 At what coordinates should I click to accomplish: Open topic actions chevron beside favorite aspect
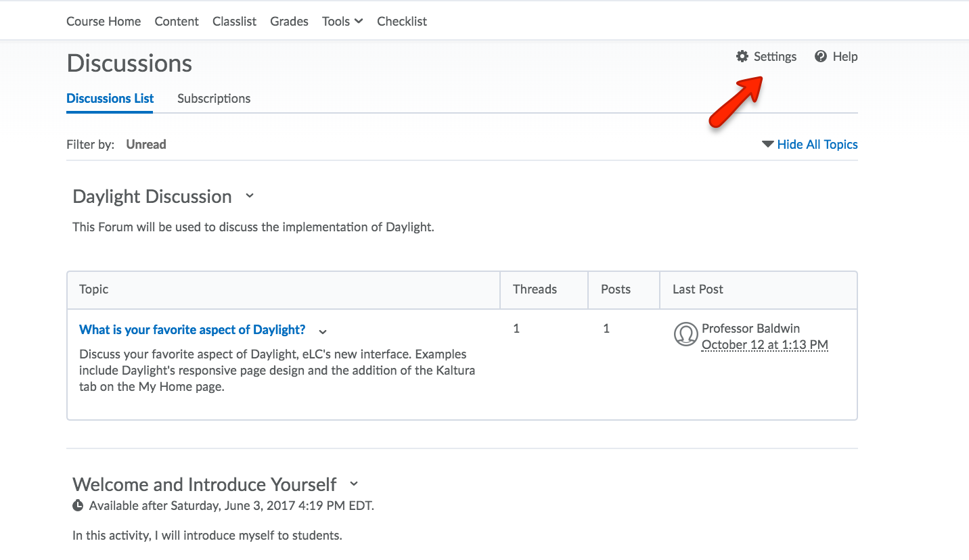pyautogui.click(x=323, y=331)
